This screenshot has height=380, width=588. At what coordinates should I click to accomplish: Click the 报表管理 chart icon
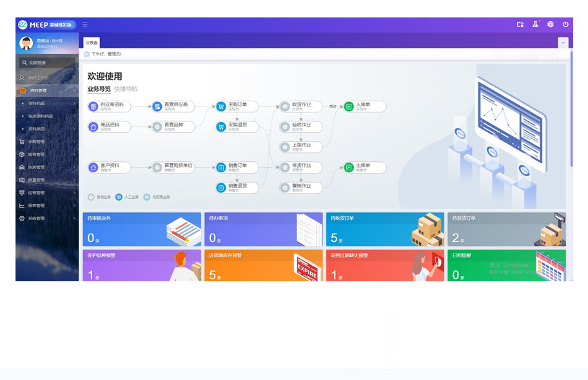point(22,206)
